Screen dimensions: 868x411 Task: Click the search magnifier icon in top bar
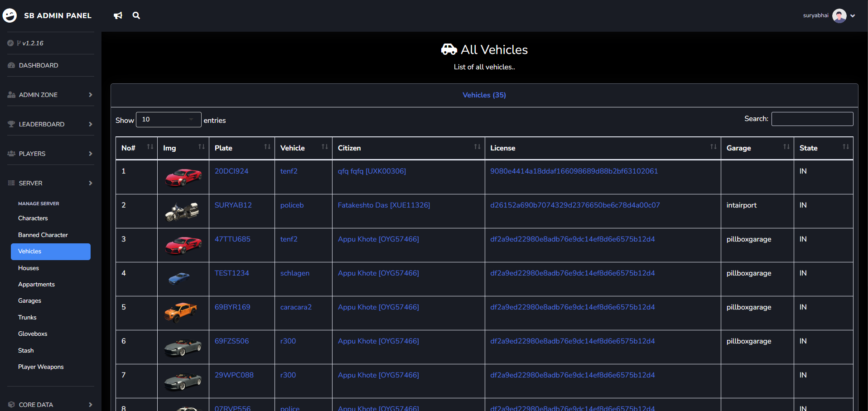point(136,15)
